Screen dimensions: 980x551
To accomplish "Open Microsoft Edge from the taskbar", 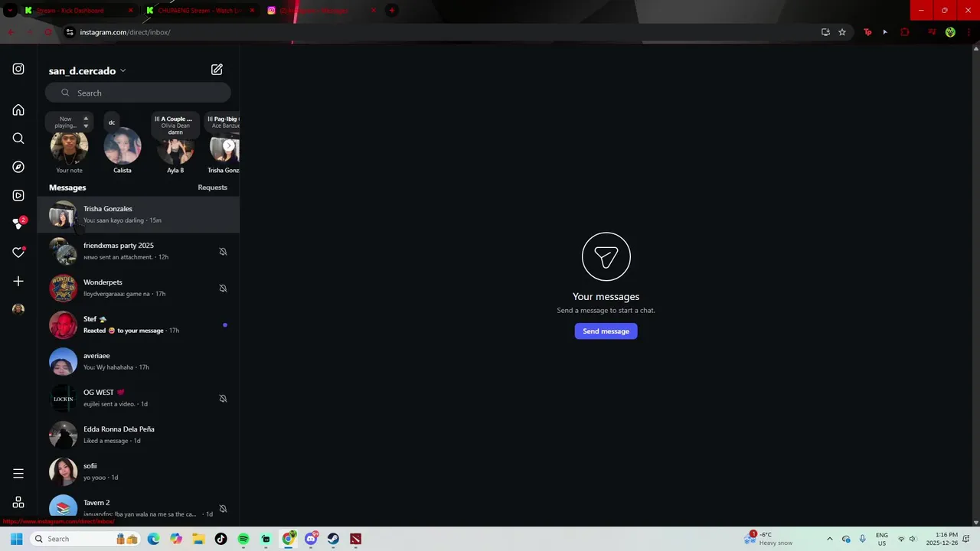I will 154,539.
